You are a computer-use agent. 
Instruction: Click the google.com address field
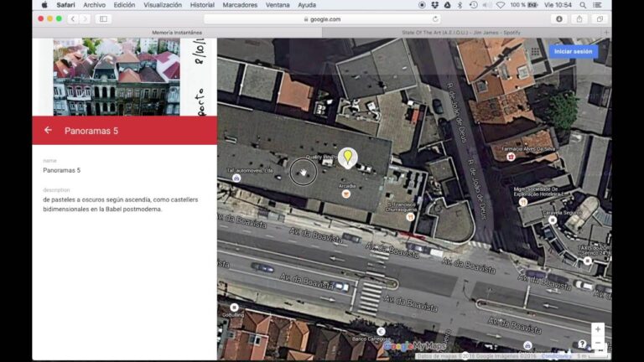coord(322,18)
